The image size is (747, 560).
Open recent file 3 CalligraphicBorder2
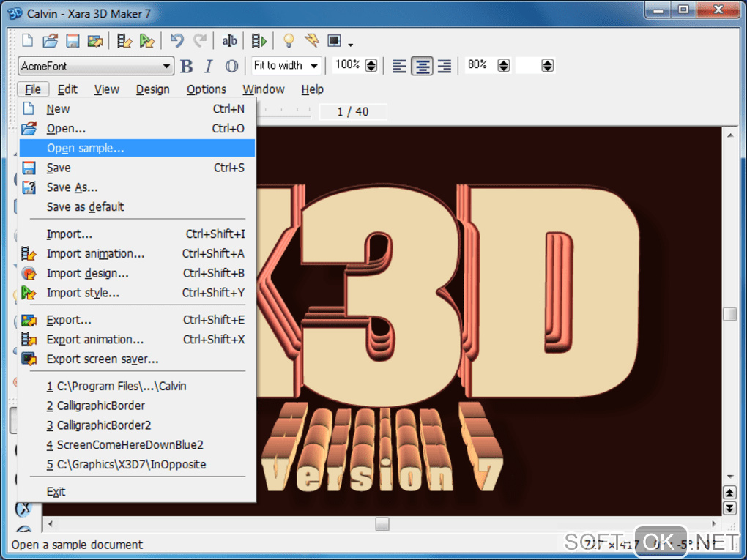[x=137, y=425]
